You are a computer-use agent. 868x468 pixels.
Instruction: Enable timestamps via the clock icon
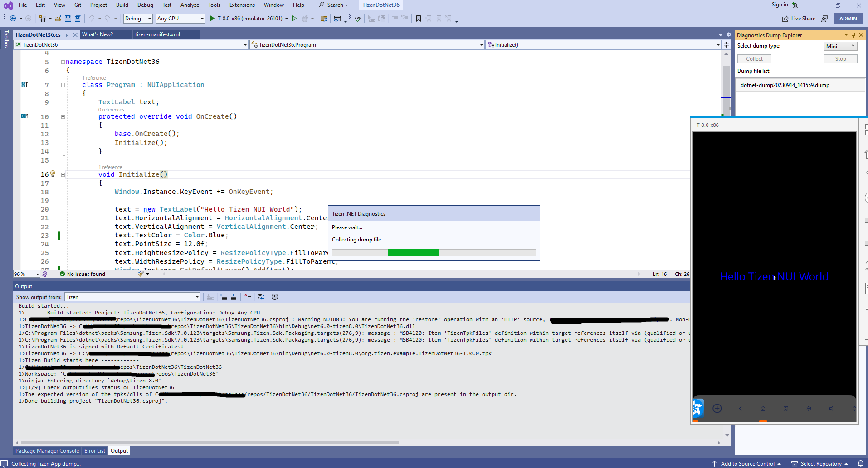coord(275,296)
